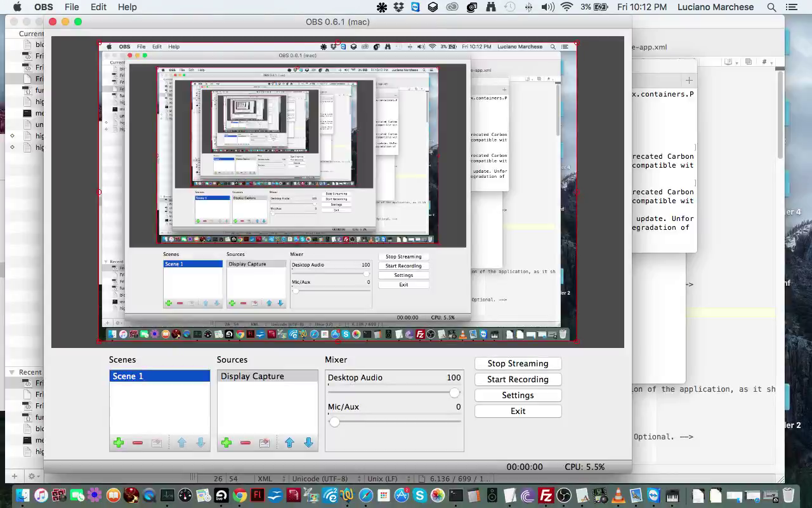The width and height of the screenshot is (812, 508).
Task: Click the new tab plus in the rear window
Action: pyautogui.click(x=689, y=80)
